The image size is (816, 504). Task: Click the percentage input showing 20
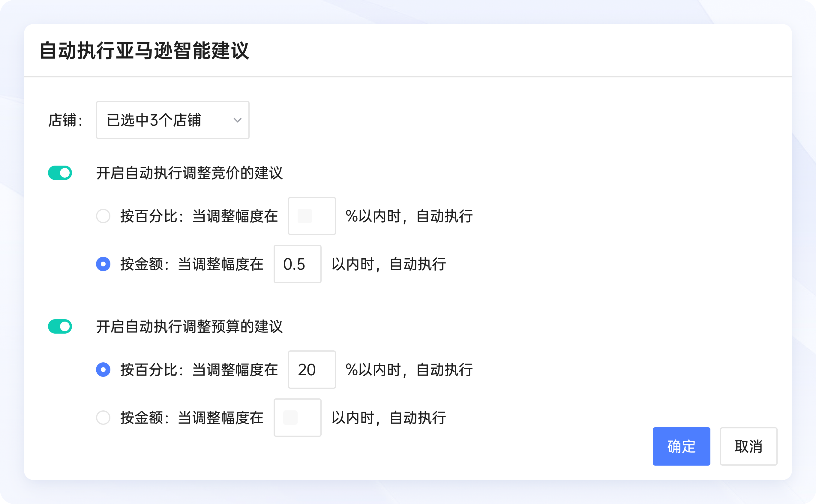click(x=312, y=370)
